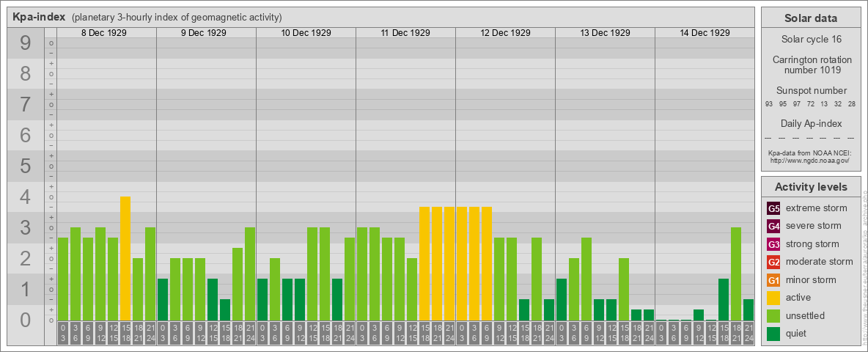Screen dimensions: 868x352
Task: Click the tall 18-21 bar on 14 Dec
Action: pyautogui.click(x=736, y=274)
